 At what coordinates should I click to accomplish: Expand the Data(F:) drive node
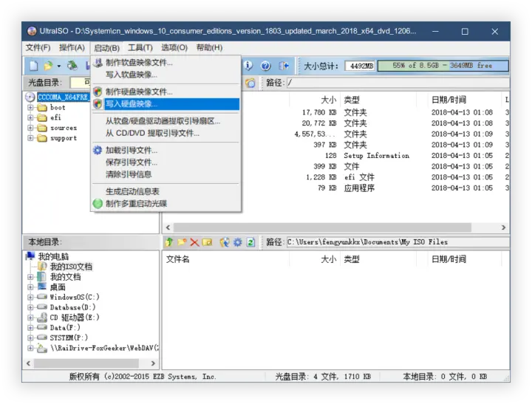[30, 328]
